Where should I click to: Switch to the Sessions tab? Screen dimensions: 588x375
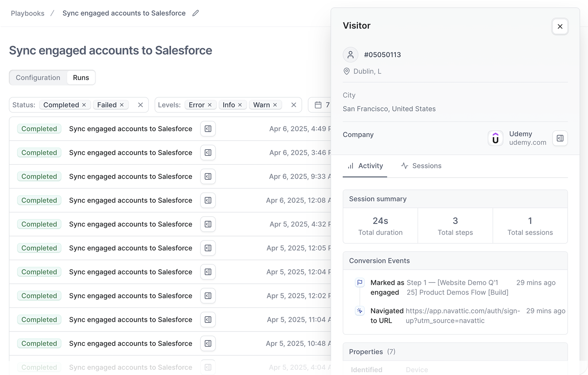421,166
